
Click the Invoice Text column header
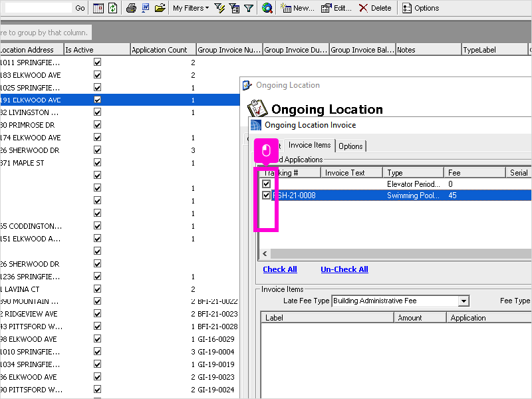click(352, 173)
